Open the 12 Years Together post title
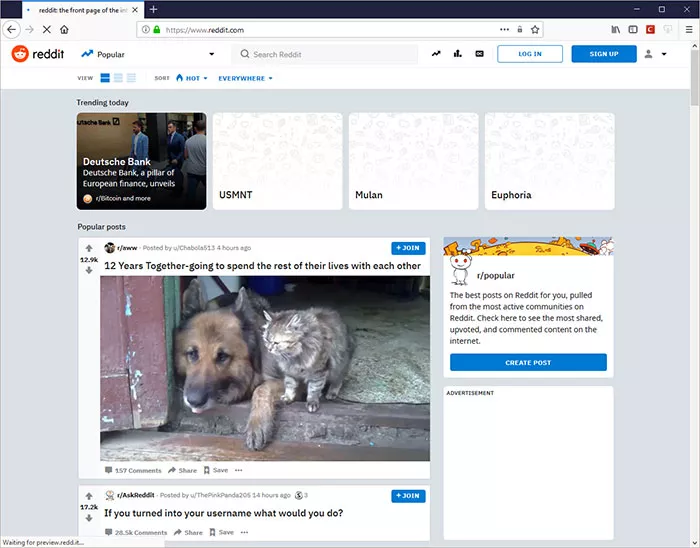700x548 pixels. pos(262,266)
